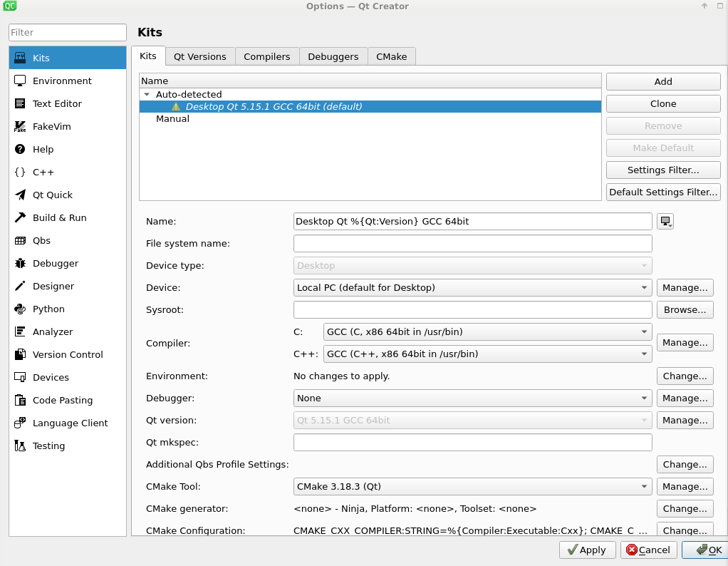Image resolution: width=728 pixels, height=566 pixels.
Task: Open the Qt version dropdown
Action: 473,420
